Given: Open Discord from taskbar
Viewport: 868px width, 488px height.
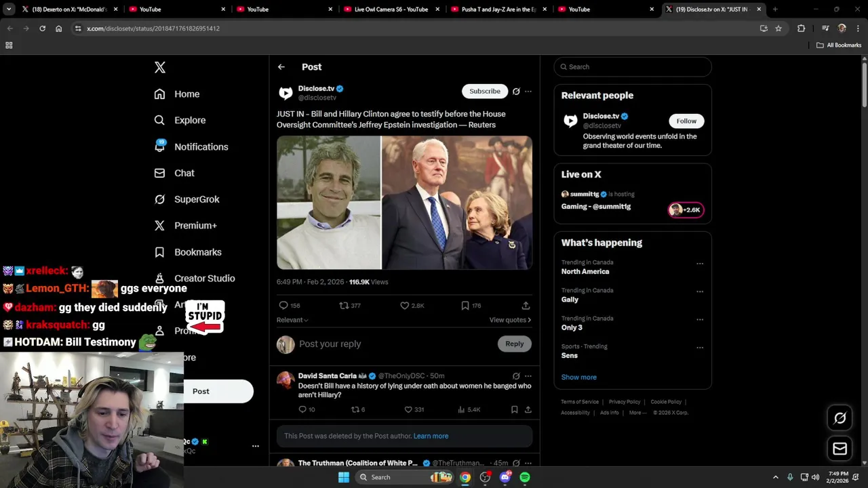Looking at the screenshot, I should click(505, 477).
